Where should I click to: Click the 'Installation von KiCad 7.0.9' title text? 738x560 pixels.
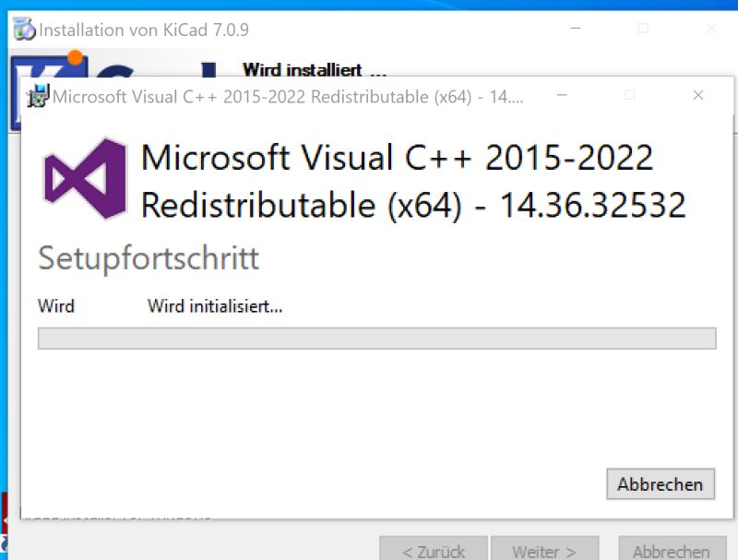[144, 30]
